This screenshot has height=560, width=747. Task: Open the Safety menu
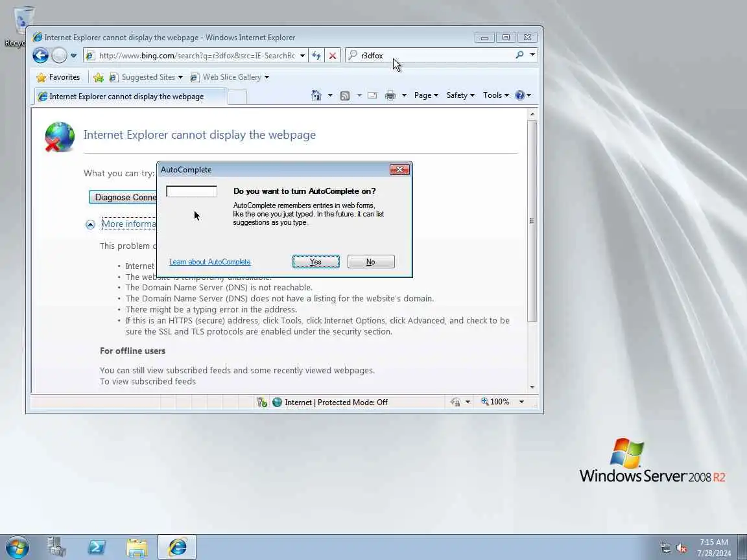460,95
